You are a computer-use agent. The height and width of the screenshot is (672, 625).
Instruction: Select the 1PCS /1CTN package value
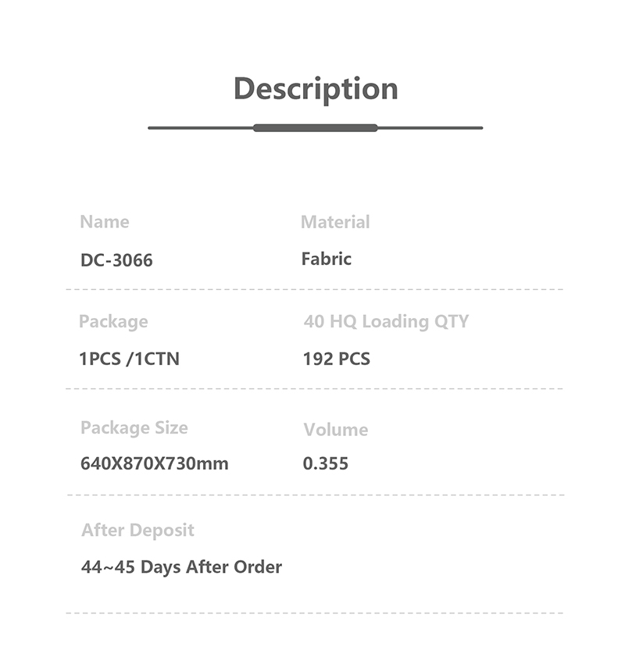[x=129, y=359]
